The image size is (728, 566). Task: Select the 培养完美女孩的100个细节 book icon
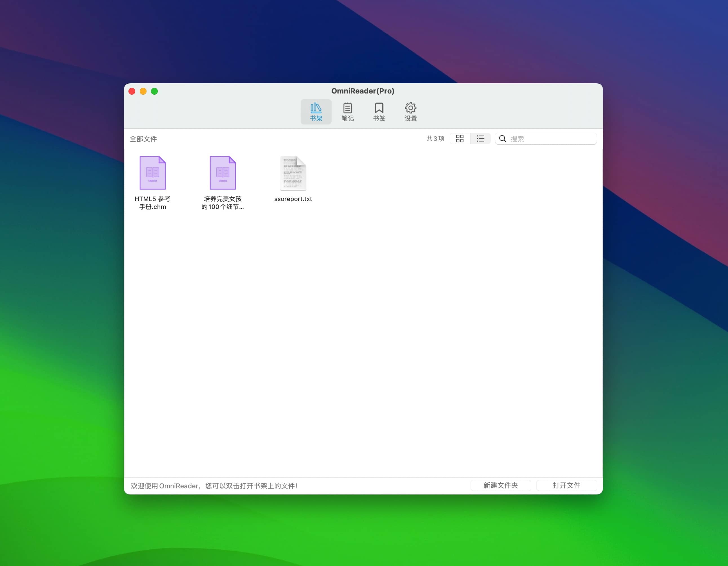click(223, 173)
